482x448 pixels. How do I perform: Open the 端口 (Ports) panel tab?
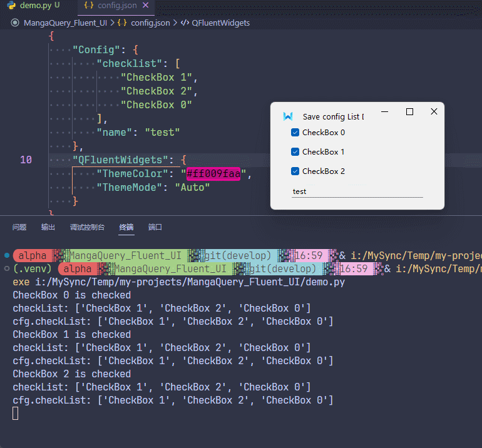point(155,227)
